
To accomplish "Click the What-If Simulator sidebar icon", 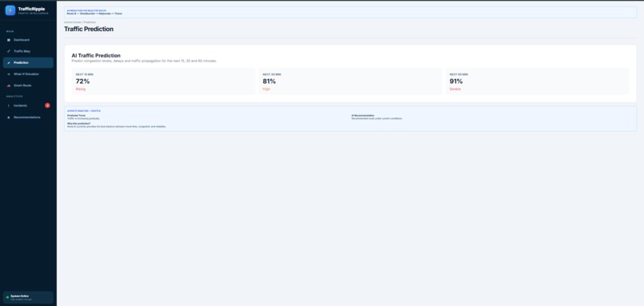I will coord(9,74).
